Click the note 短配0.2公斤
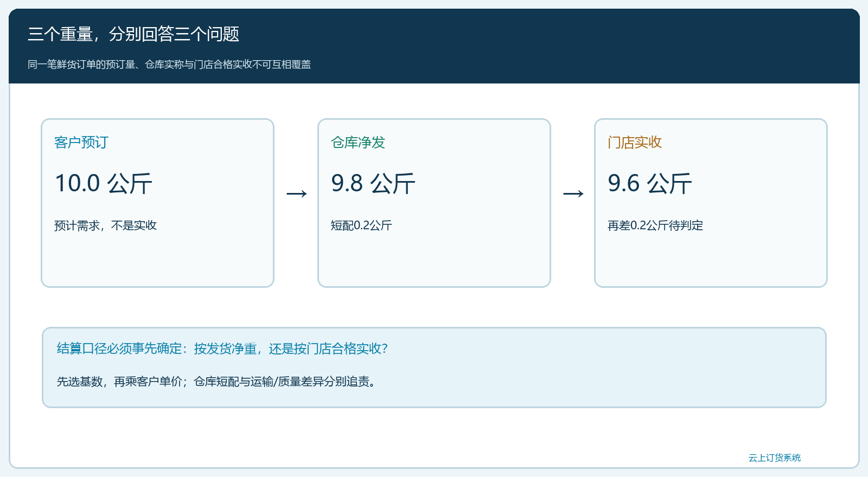This screenshot has width=868, height=477. click(361, 225)
